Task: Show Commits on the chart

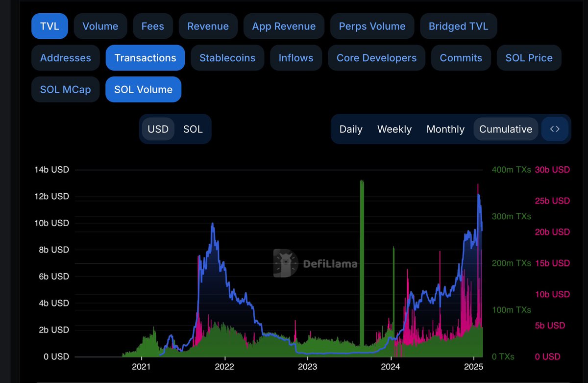Action: 461,58
